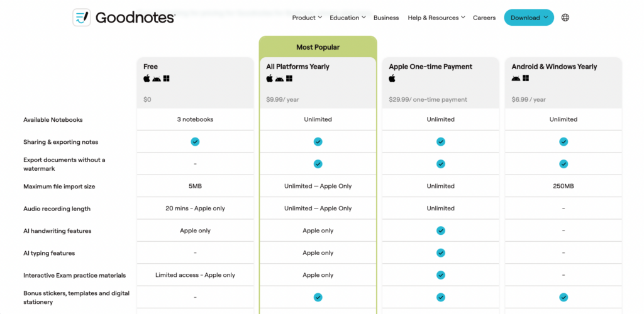Click Sharing & exporting checkmark in Free column
Screen dimensions: 644x314
[x=195, y=142]
